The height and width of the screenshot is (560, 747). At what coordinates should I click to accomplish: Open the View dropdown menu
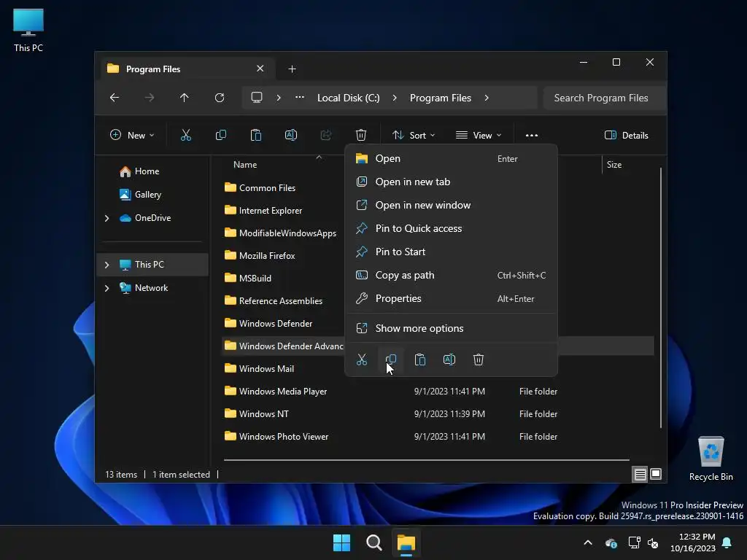coord(479,135)
